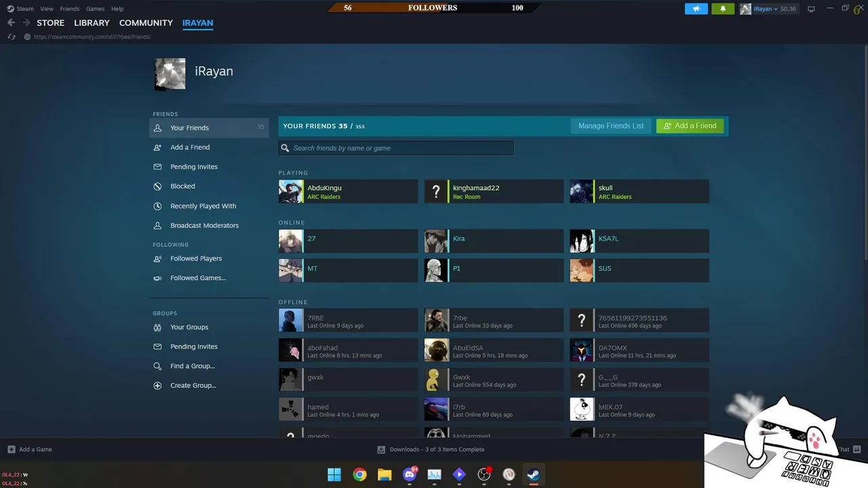The height and width of the screenshot is (488, 868).
Task: Open offline friend 76561199273551136
Action: click(x=639, y=321)
